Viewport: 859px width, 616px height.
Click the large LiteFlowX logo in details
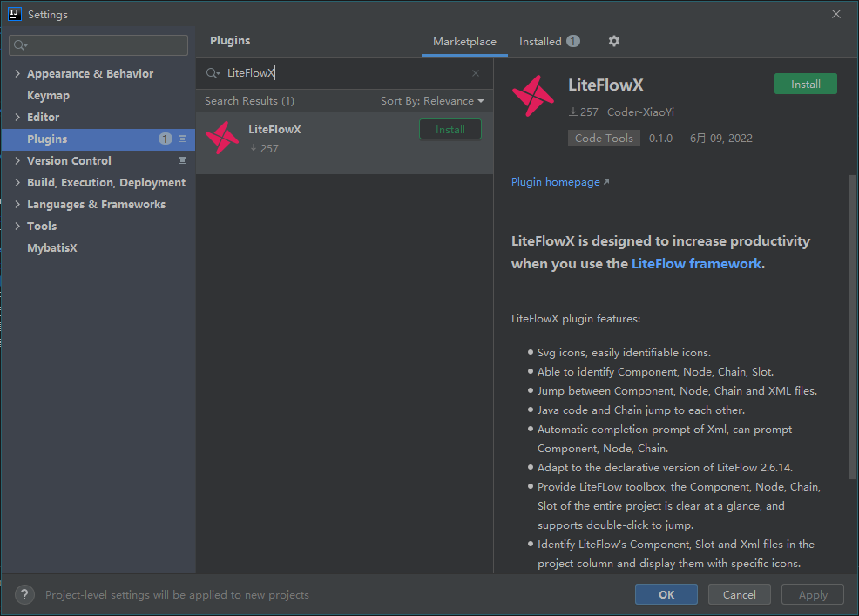[x=533, y=96]
